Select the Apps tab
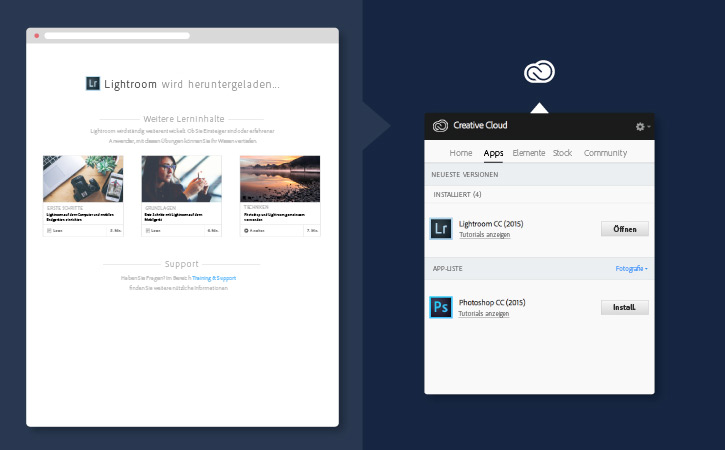The image size is (725, 450). pyautogui.click(x=493, y=153)
